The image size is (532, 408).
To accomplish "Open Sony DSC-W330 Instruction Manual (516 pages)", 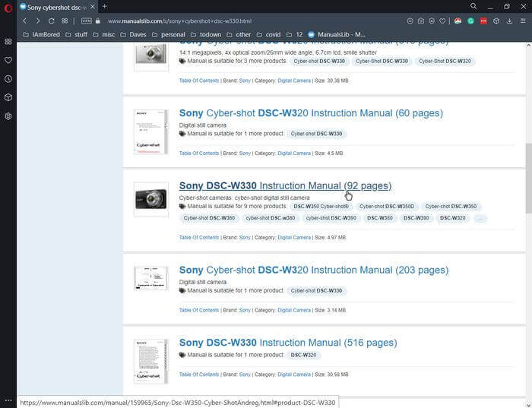I will point(288,343).
